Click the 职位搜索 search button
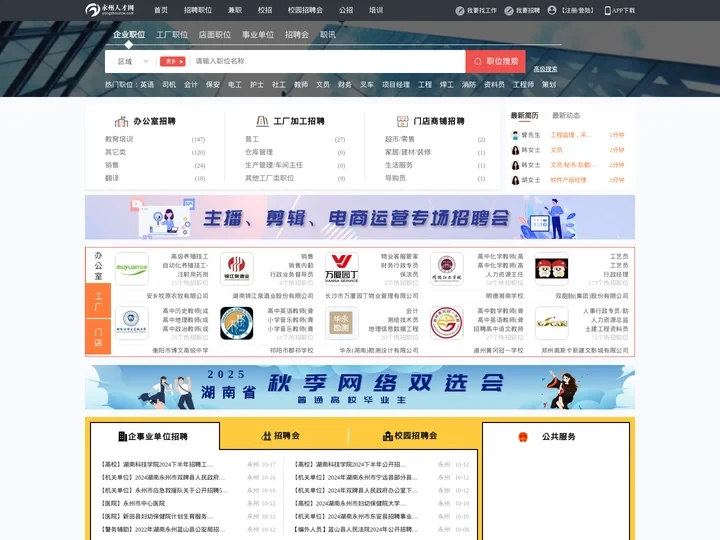This screenshot has width=720, height=540. 495,62
